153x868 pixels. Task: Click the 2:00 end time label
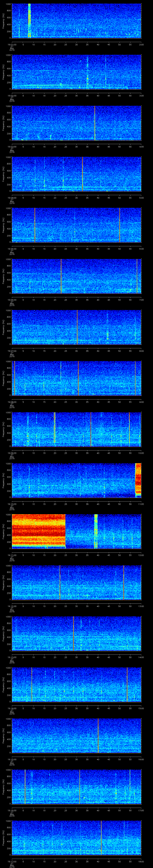coord(141,44)
